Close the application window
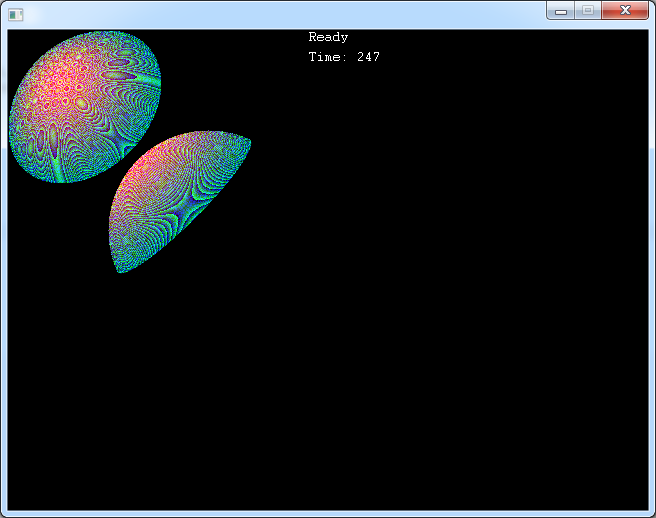The width and height of the screenshot is (656, 518). click(625, 10)
